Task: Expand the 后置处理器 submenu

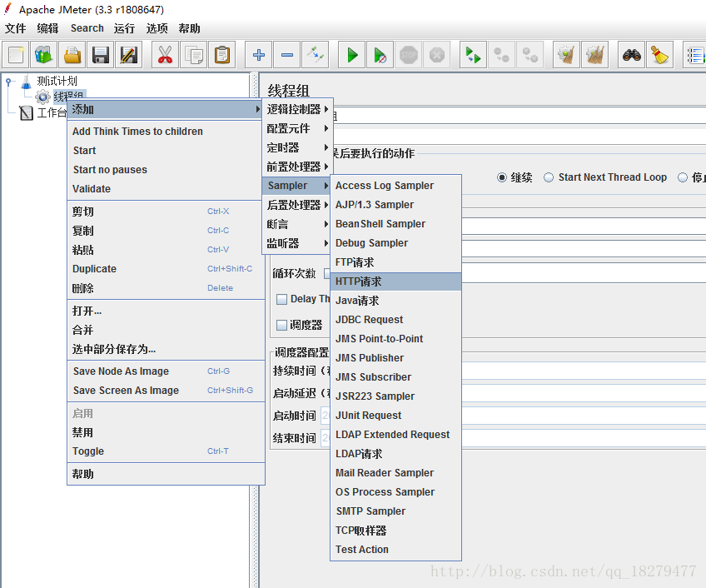Action: (297, 205)
